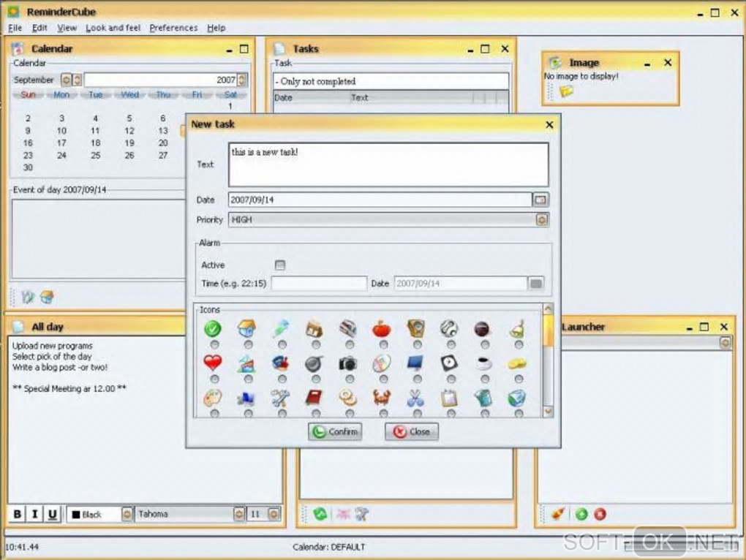Toggle Bold in All day toolbar

[17, 514]
